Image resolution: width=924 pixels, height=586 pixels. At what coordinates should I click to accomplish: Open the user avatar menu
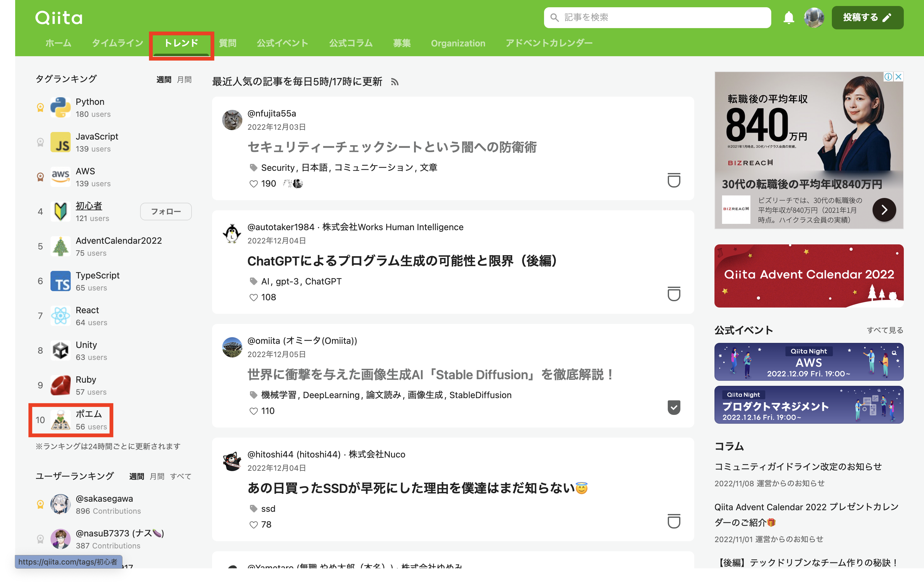click(814, 18)
